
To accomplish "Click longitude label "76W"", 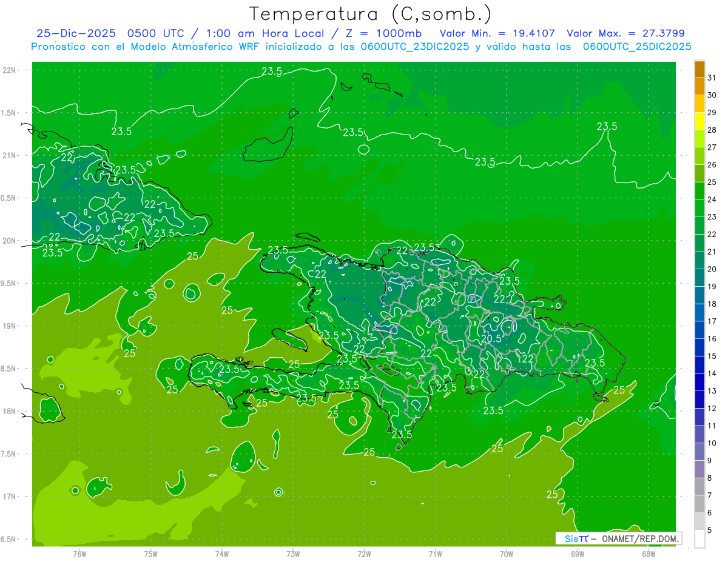I will tap(79, 554).
